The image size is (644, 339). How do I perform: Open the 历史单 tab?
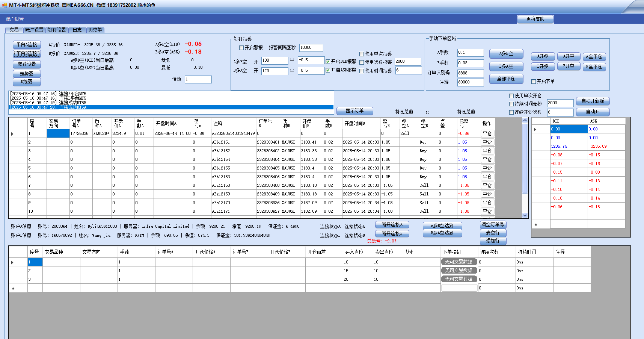pyautogui.click(x=95, y=30)
